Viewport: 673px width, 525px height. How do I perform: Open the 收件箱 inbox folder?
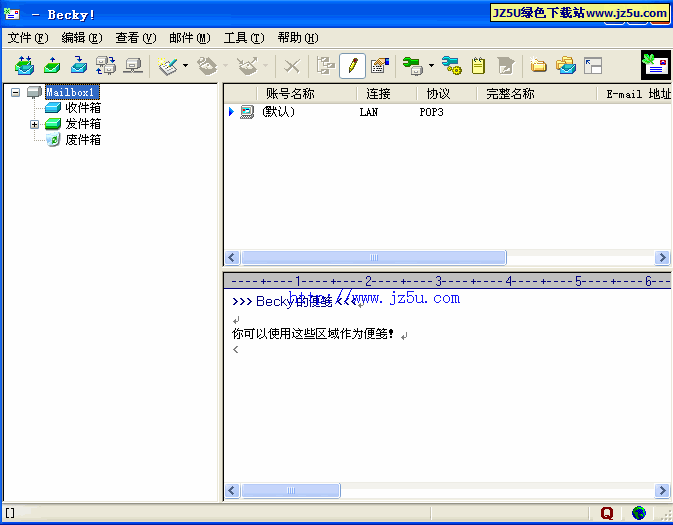83,108
